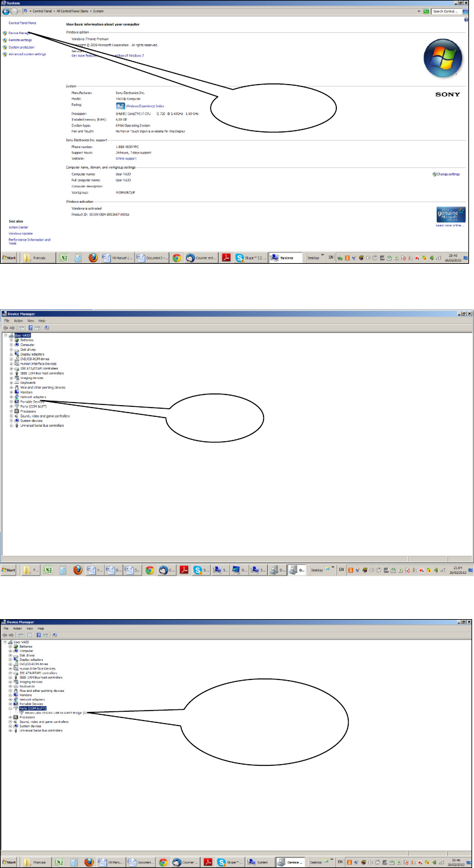Screen dimensions: 474x868
Task: Click Change settings beside computer name
Action: point(448,174)
